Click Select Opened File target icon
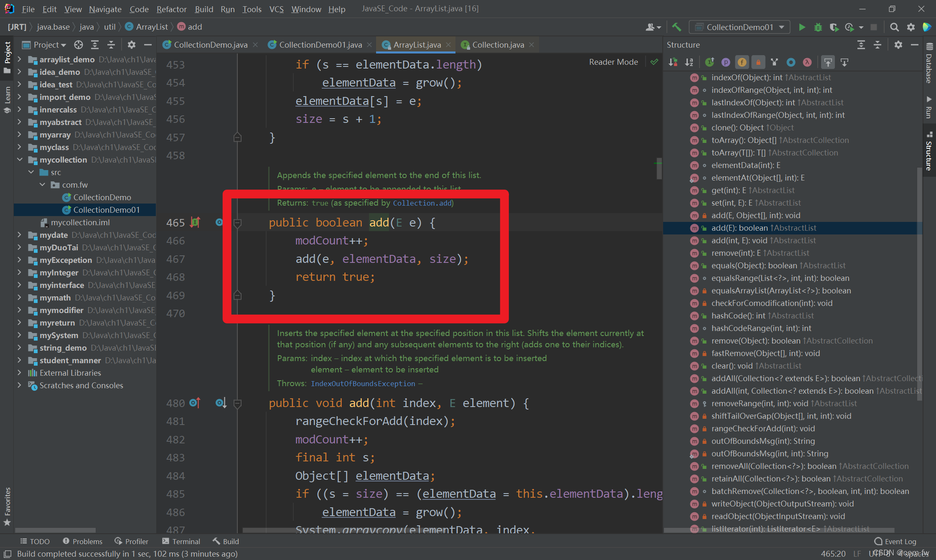 coord(79,45)
